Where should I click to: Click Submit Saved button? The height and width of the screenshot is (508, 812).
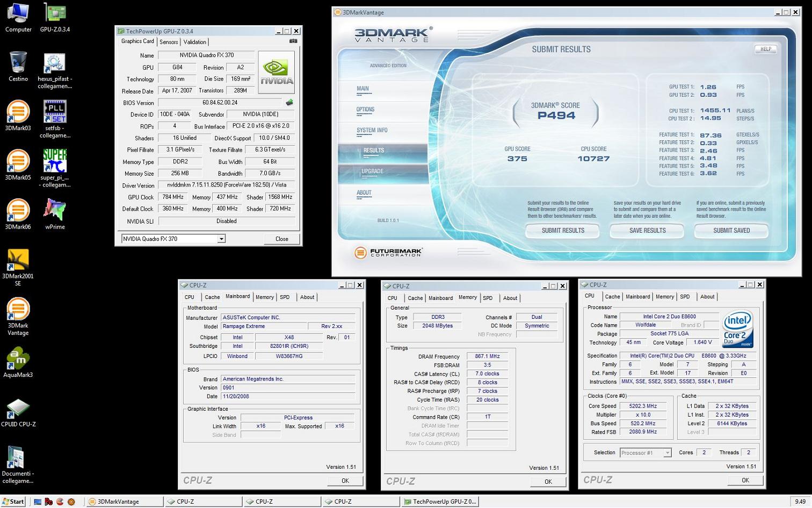pyautogui.click(x=731, y=231)
